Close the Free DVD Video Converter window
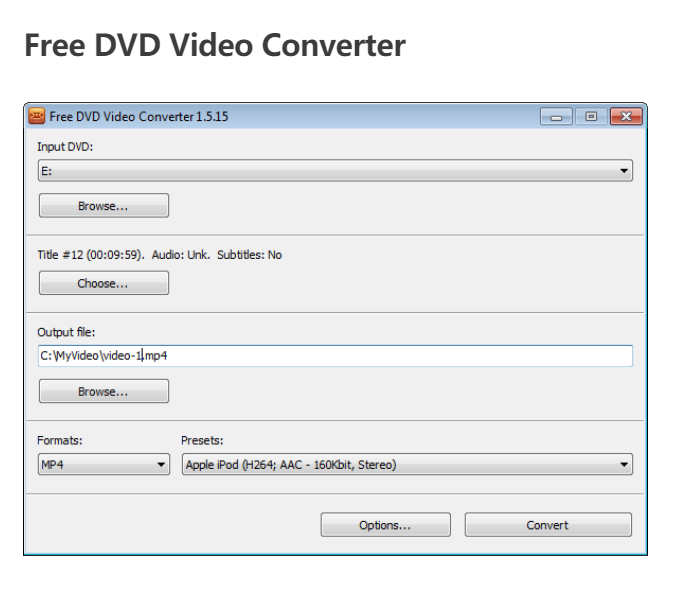 coord(626,116)
